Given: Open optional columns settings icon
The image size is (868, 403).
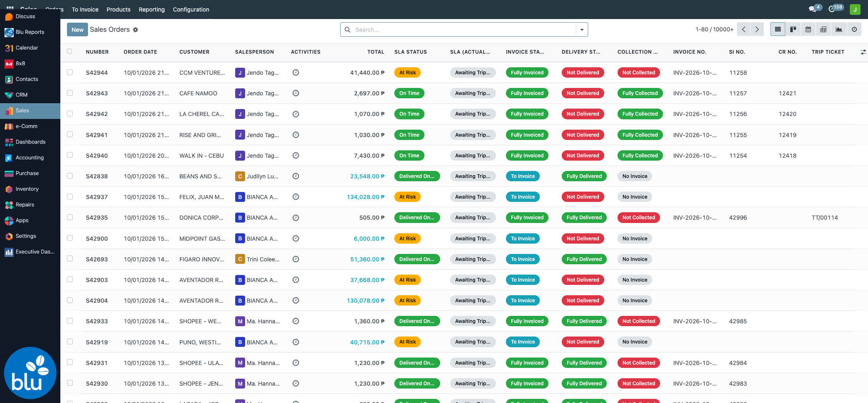Looking at the screenshot, I should pyautogui.click(x=863, y=52).
